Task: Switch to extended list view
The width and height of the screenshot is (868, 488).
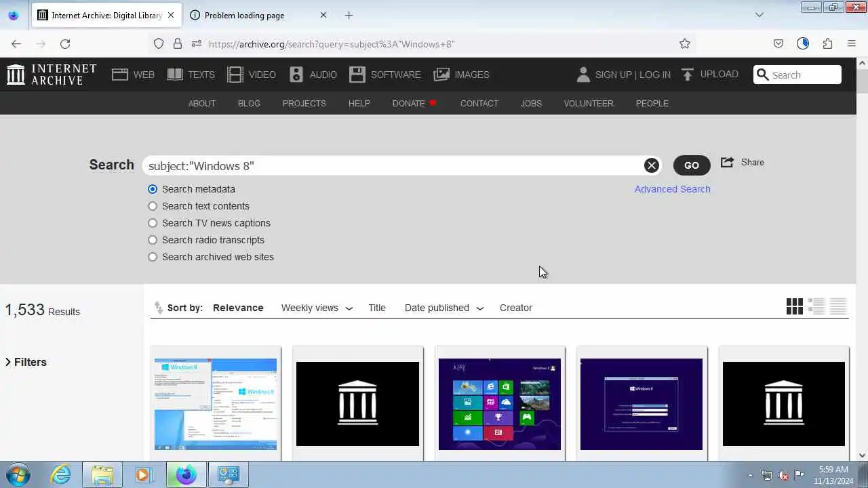Action: point(816,307)
